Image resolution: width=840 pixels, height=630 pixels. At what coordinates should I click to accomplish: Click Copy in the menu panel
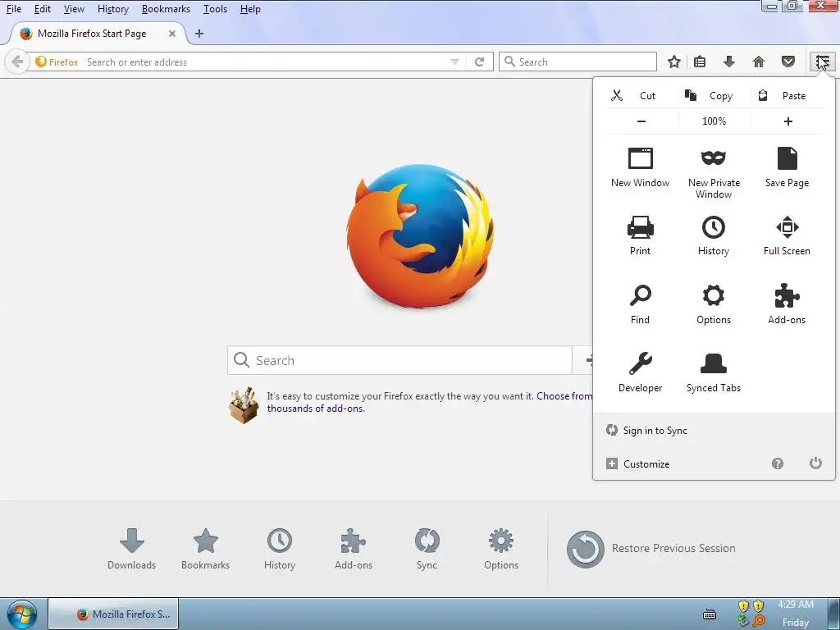(714, 96)
